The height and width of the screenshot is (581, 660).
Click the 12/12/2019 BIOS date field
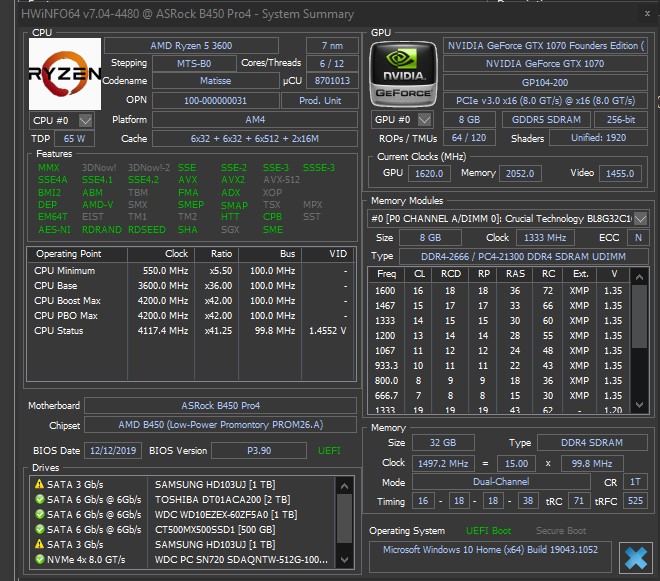113,450
